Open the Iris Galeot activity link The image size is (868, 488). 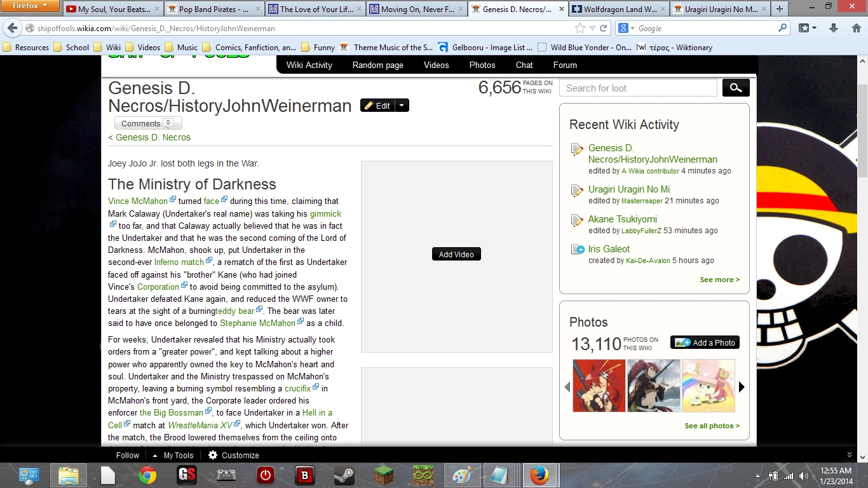click(x=609, y=249)
